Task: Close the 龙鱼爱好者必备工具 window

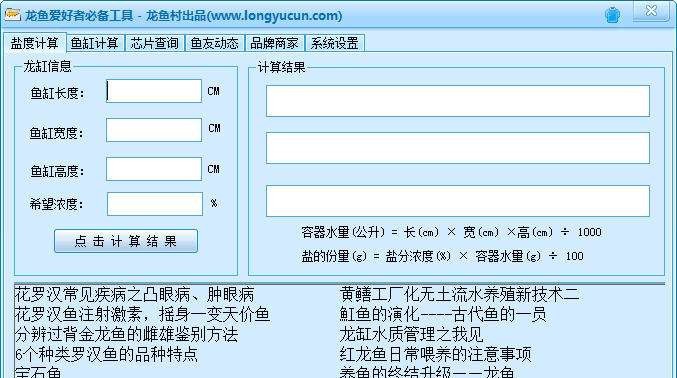Action: tap(651, 10)
